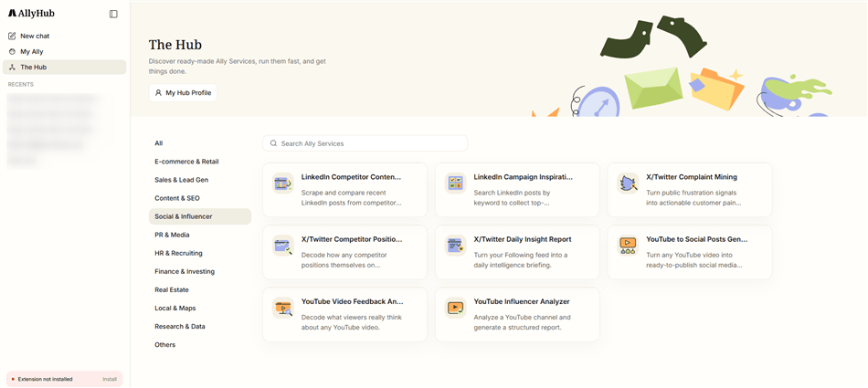
Task: Filter by Finance & Investing
Action: [x=200, y=271]
